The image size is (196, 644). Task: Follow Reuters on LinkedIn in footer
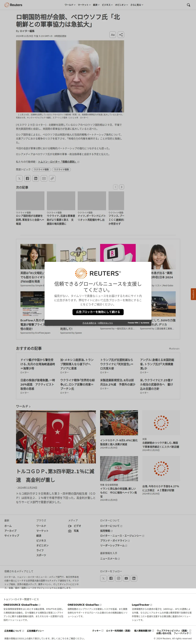click(134, 578)
